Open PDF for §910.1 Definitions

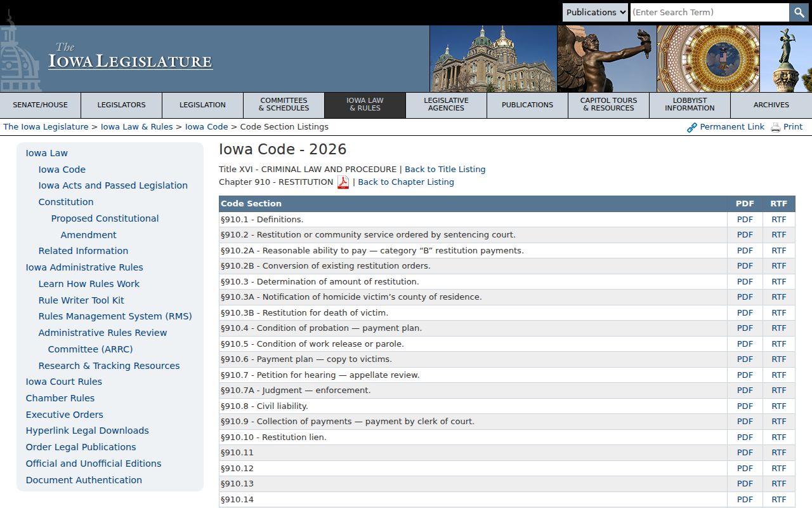745,220
